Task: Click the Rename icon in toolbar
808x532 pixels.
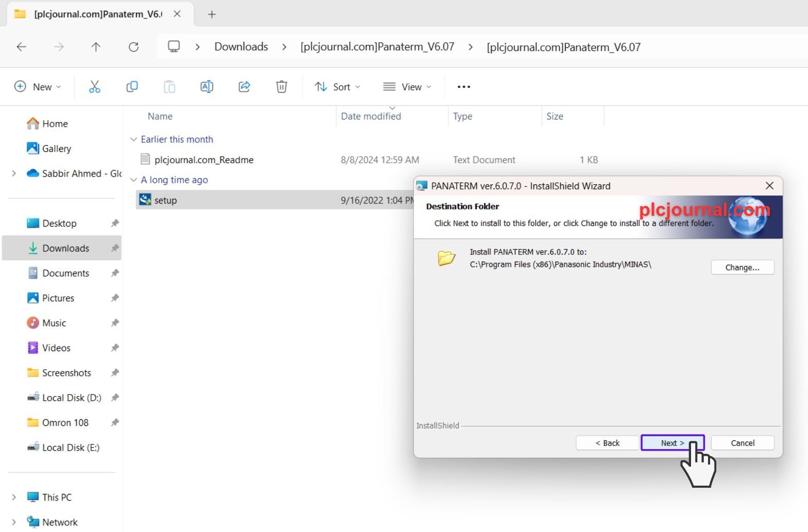Action: coord(207,87)
